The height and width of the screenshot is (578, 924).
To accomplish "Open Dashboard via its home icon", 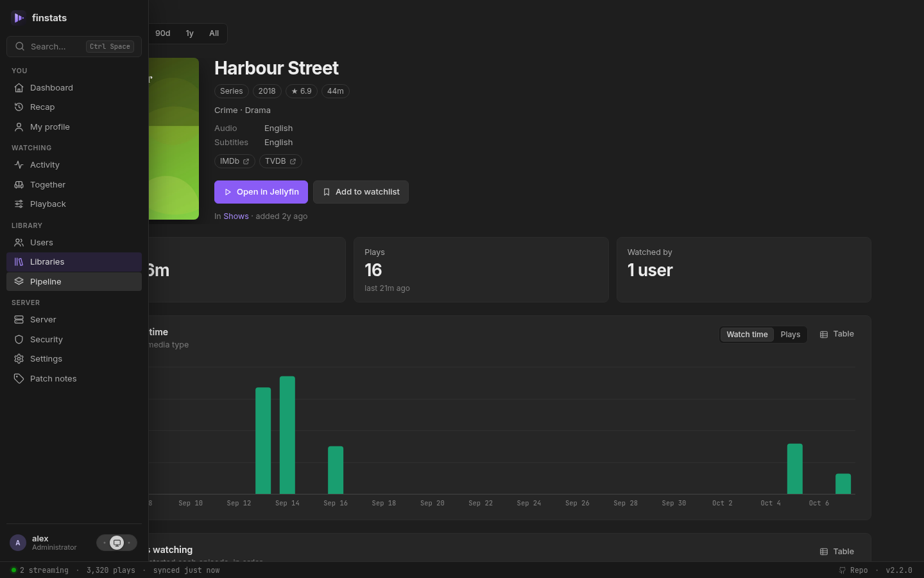I will [x=19, y=88].
